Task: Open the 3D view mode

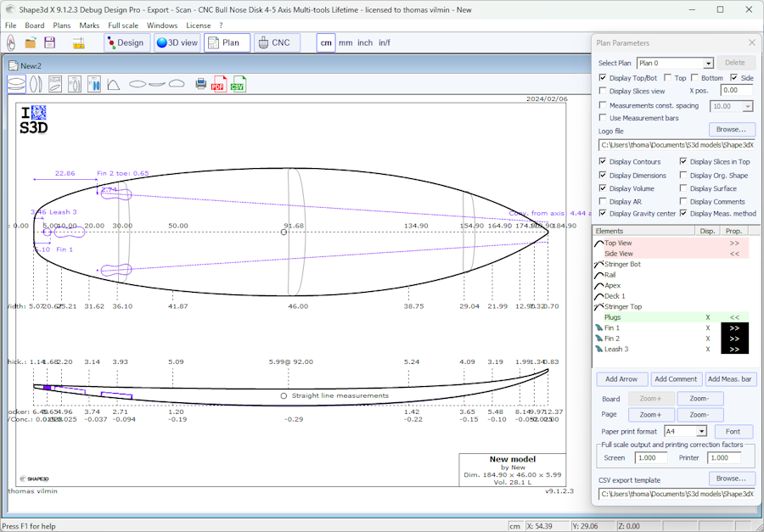Action: 177,43
